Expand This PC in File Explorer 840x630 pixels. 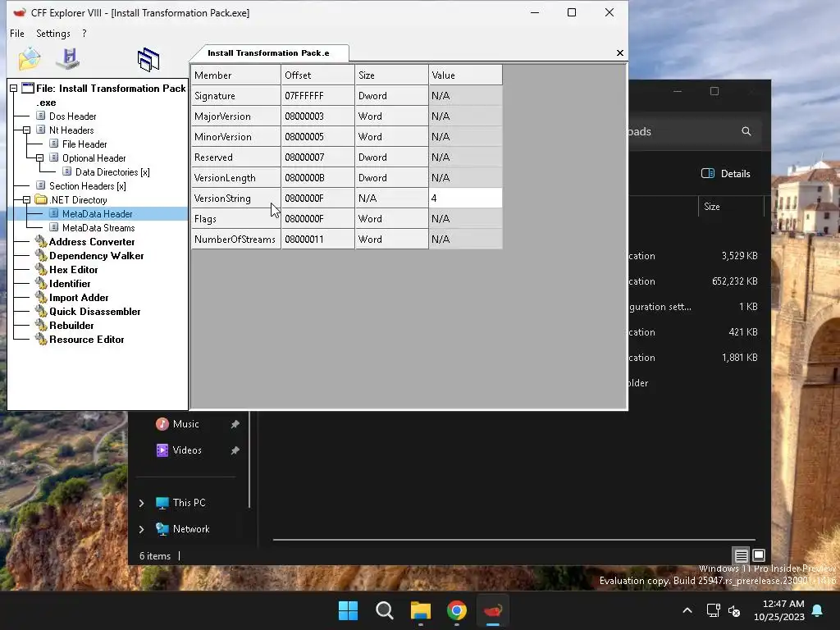141,503
